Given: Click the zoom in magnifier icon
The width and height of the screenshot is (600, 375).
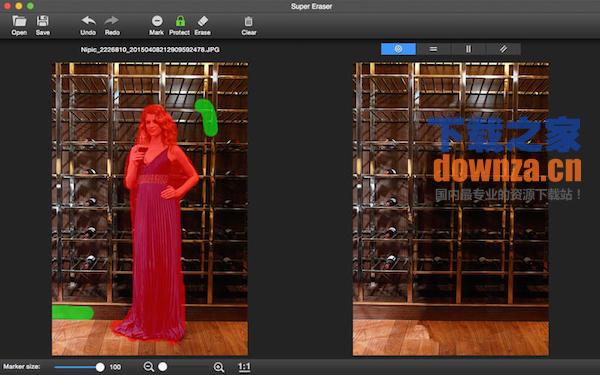Looking at the screenshot, I should tap(219, 367).
